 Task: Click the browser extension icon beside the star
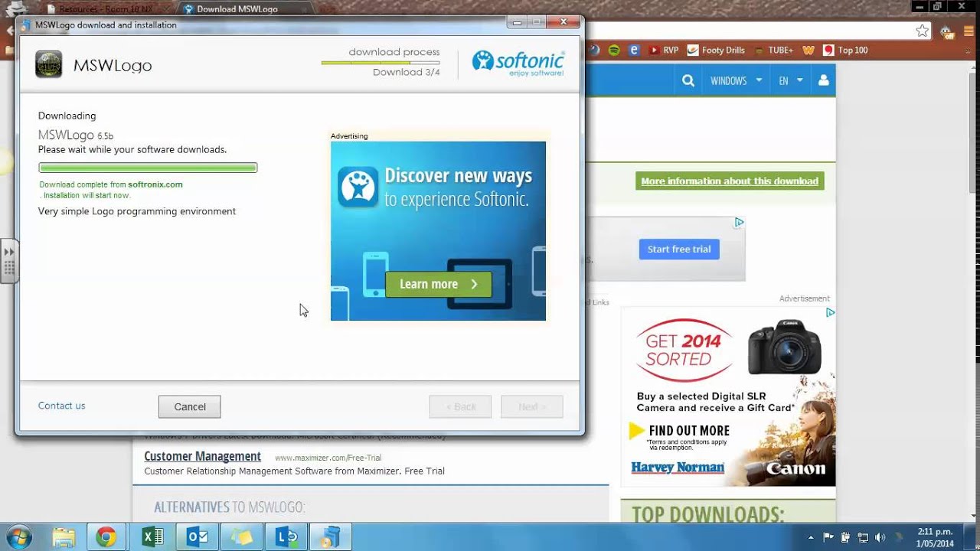point(947,31)
